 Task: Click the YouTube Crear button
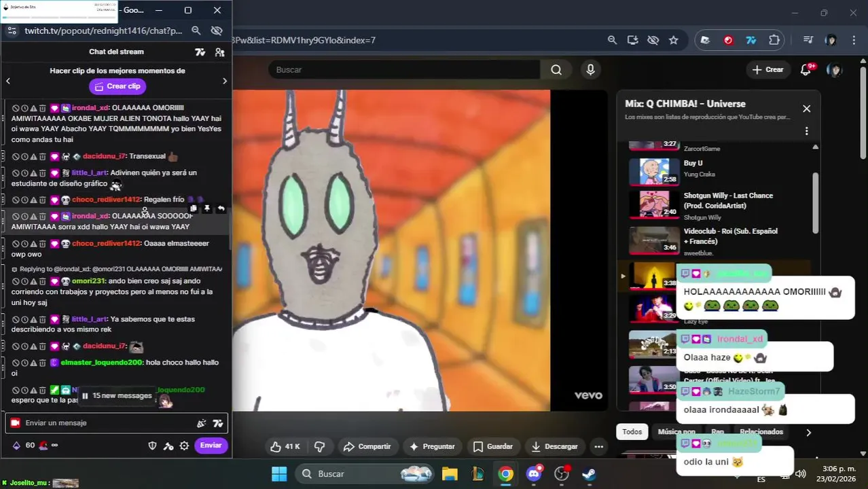[767, 70]
